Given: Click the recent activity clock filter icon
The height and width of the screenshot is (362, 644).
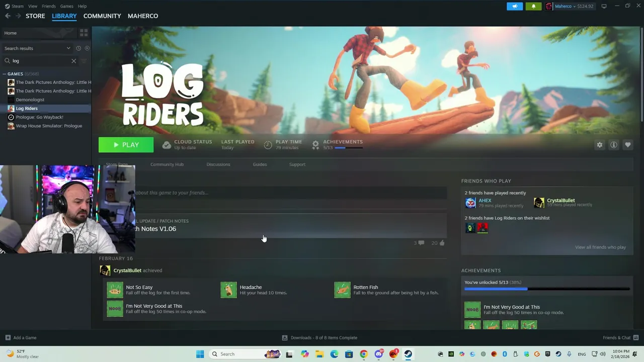Looking at the screenshot, I should (78, 48).
